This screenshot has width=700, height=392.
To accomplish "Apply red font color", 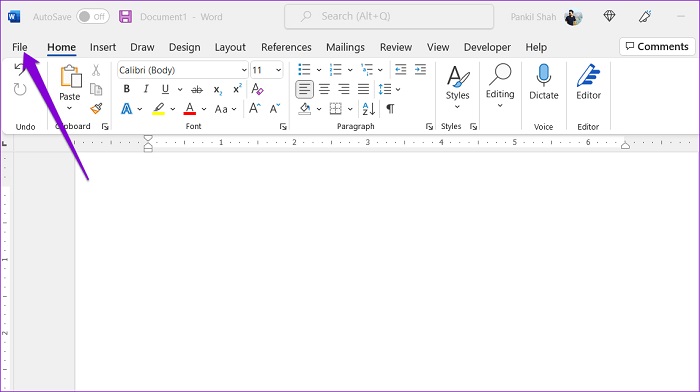I will (x=190, y=108).
